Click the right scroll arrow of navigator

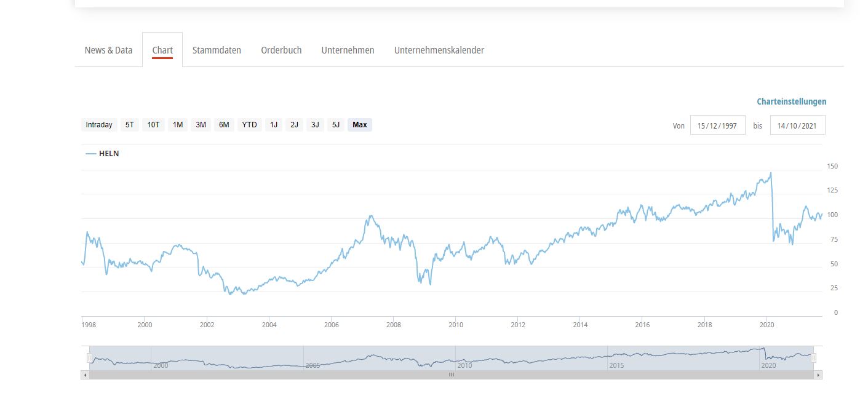click(818, 375)
